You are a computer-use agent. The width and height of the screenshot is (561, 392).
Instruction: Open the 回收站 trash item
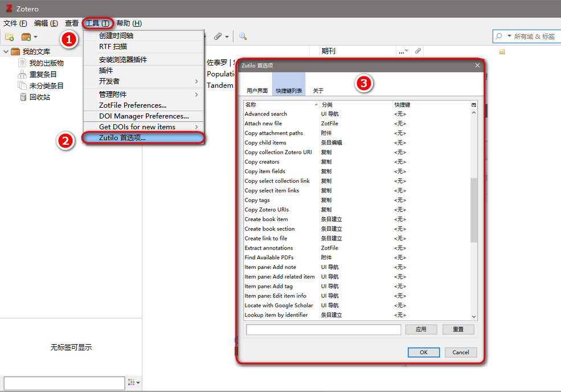point(40,97)
